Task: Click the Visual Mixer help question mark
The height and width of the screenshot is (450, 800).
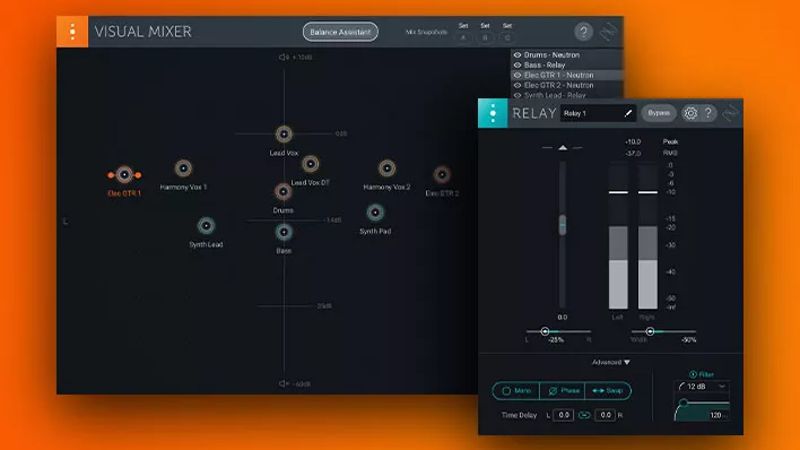Action: (x=583, y=32)
